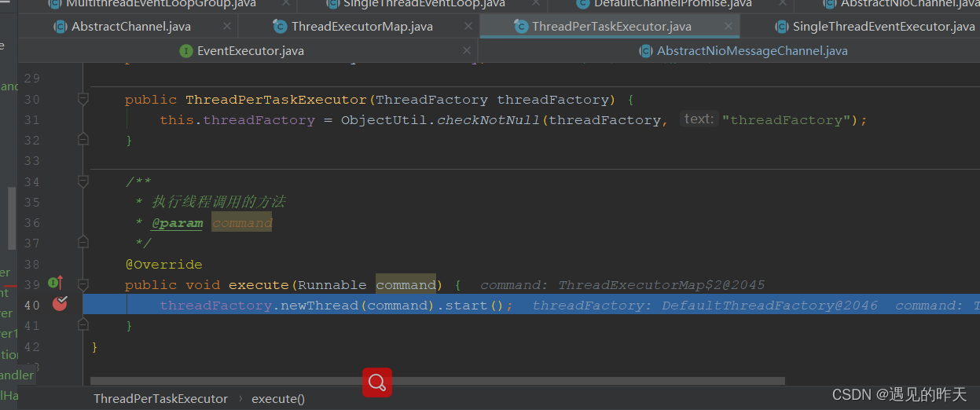980x410 pixels.
Task: Click the highlighted command parameter on line 39
Action: 406,285
